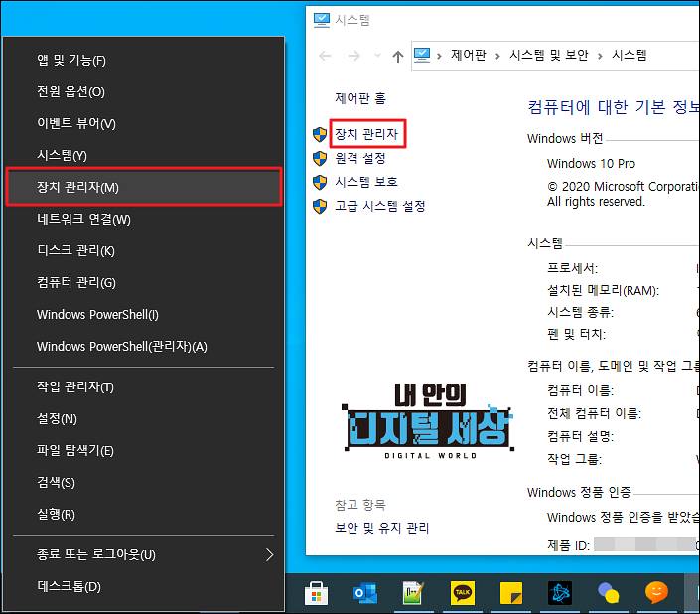The image size is (700, 614).
Task: Click 펜 및 터치: label
Action: point(576,334)
